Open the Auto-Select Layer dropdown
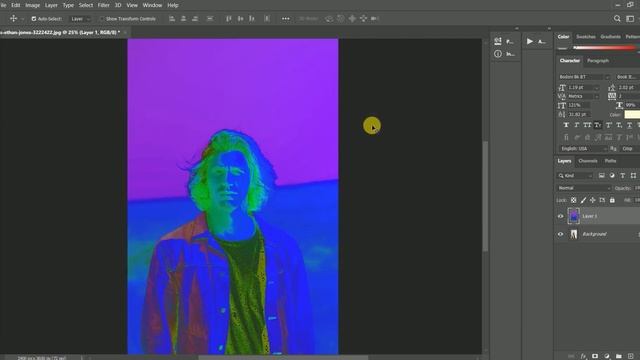The image size is (640, 360). coord(80,19)
